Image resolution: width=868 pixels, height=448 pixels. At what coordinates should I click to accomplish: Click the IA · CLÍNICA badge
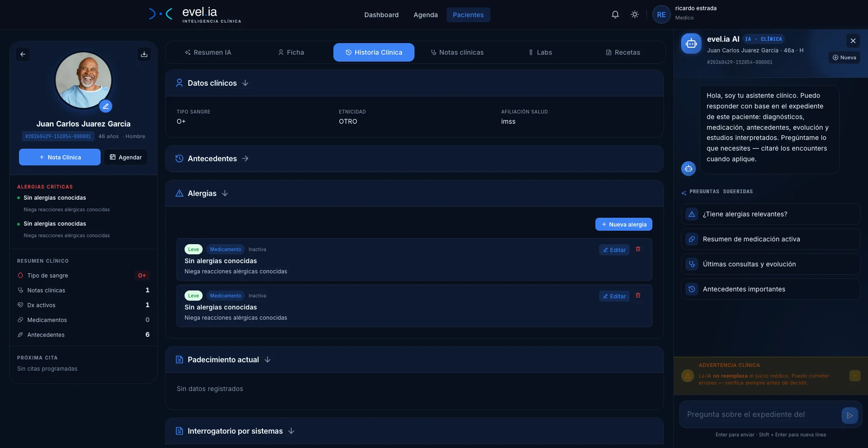tap(764, 39)
